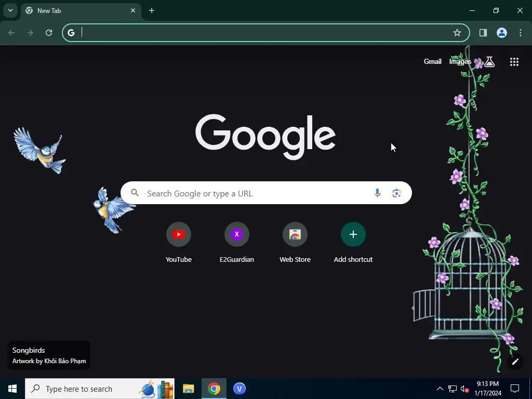The width and height of the screenshot is (532, 399).
Task: Open the Songbirds artwork attribution link
Action: click(x=49, y=355)
